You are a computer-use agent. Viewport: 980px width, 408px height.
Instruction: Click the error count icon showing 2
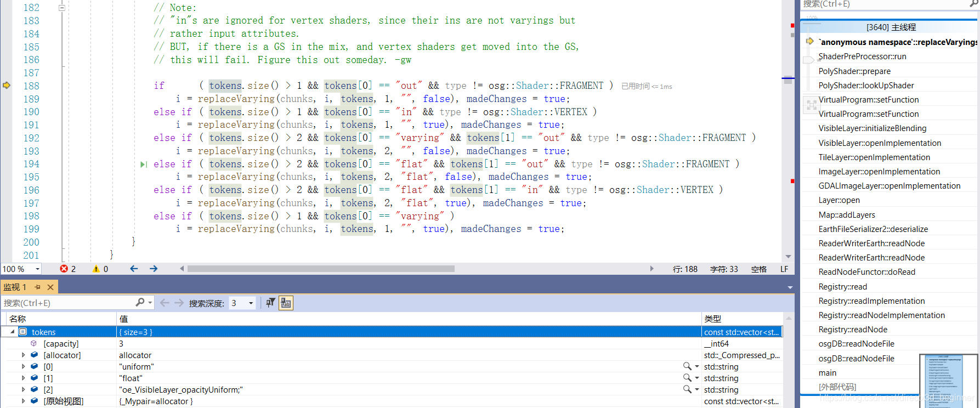64,269
